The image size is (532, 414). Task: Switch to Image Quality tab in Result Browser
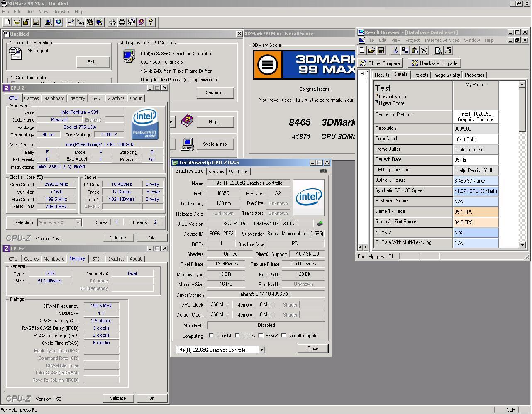pos(446,75)
